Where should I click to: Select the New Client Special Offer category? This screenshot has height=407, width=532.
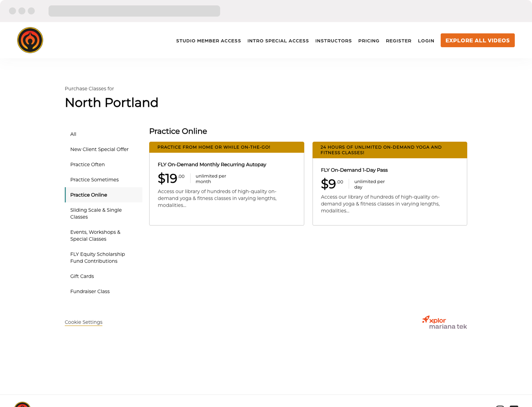pos(99,149)
